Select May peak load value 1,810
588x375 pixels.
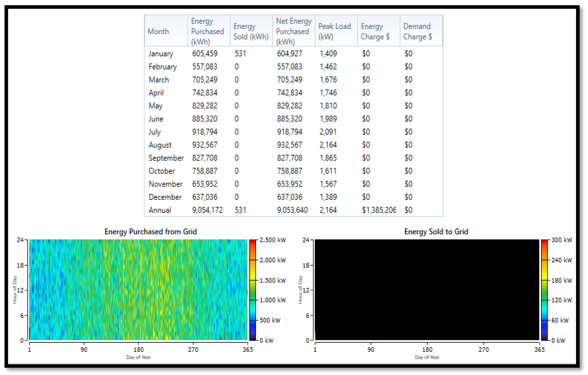click(328, 106)
